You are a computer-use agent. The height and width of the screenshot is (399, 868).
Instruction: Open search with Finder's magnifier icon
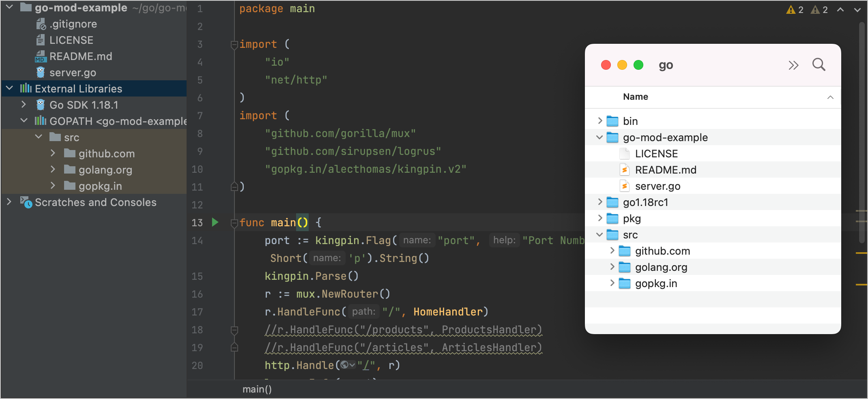pyautogui.click(x=818, y=65)
